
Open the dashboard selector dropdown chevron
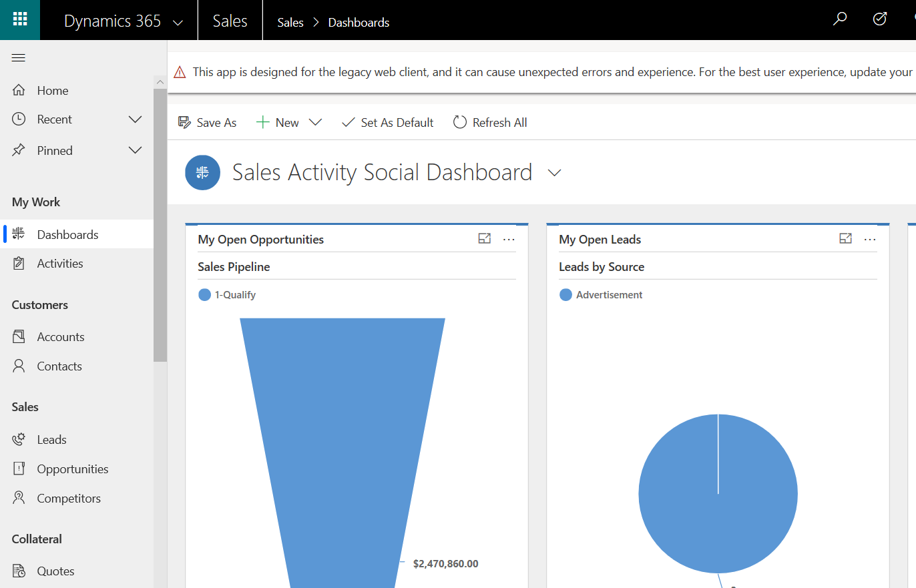(x=554, y=172)
